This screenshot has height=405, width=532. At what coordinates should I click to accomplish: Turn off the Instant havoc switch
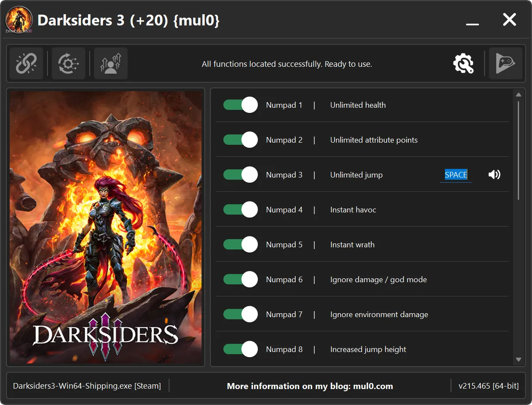tap(241, 209)
